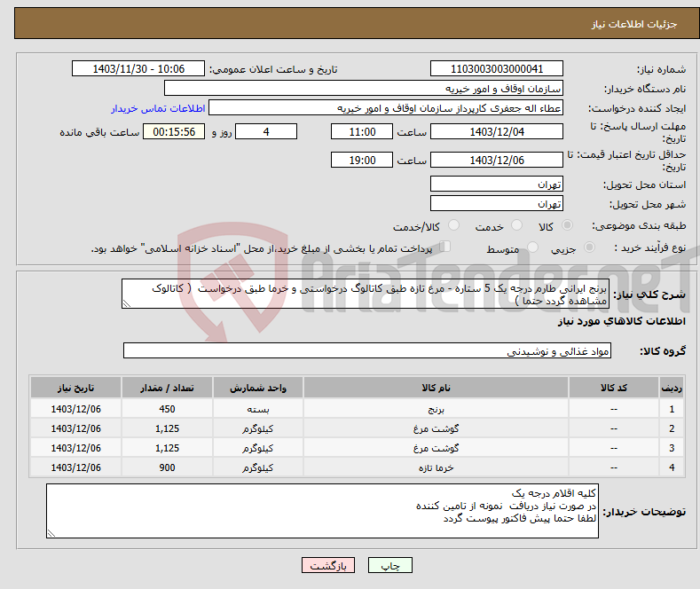Click date 1403/12/06 in خرما تازه row
This screenshot has width=700, height=589.
[x=76, y=468]
